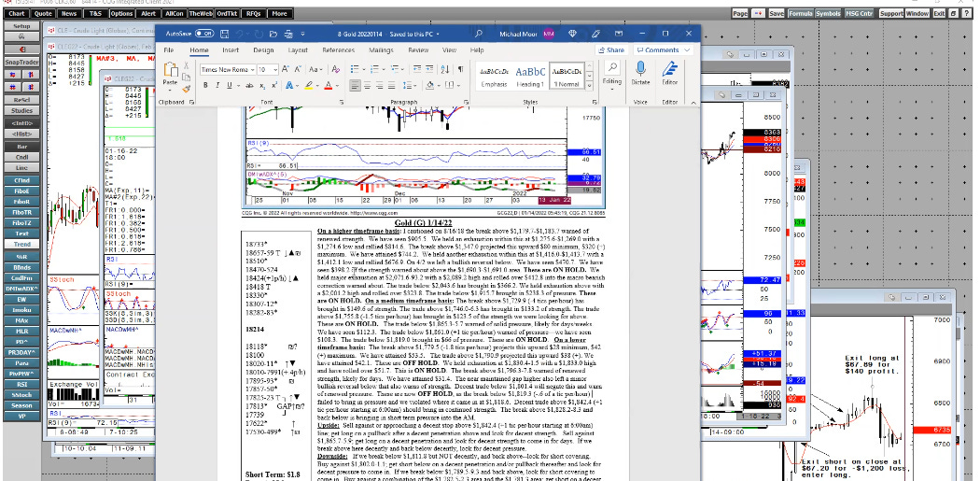980x481 pixels.
Task: Toggle Bar chart type in CQG sidebar
Action: [x=21, y=147]
